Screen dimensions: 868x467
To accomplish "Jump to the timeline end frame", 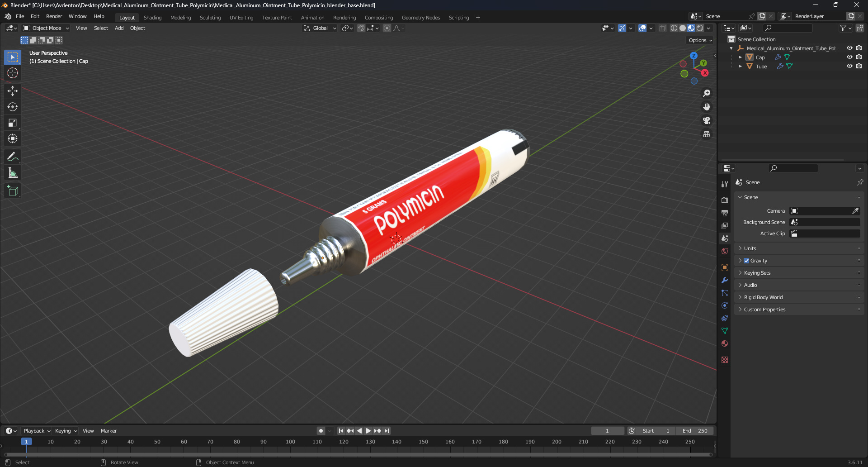I will (387, 431).
